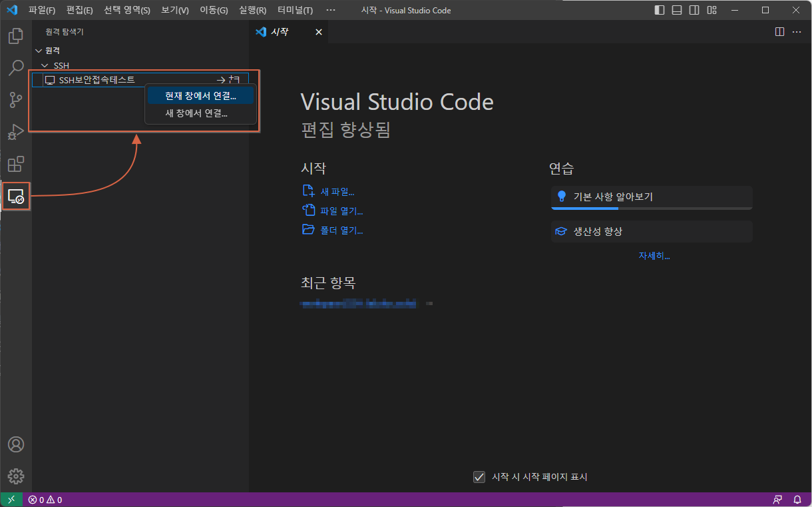Open the Source Control view

pyautogui.click(x=16, y=99)
